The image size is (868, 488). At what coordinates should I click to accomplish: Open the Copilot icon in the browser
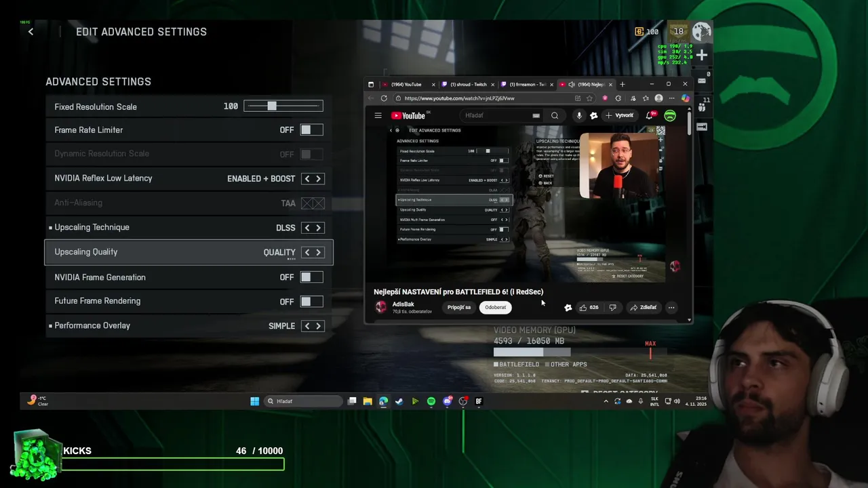pyautogui.click(x=686, y=98)
